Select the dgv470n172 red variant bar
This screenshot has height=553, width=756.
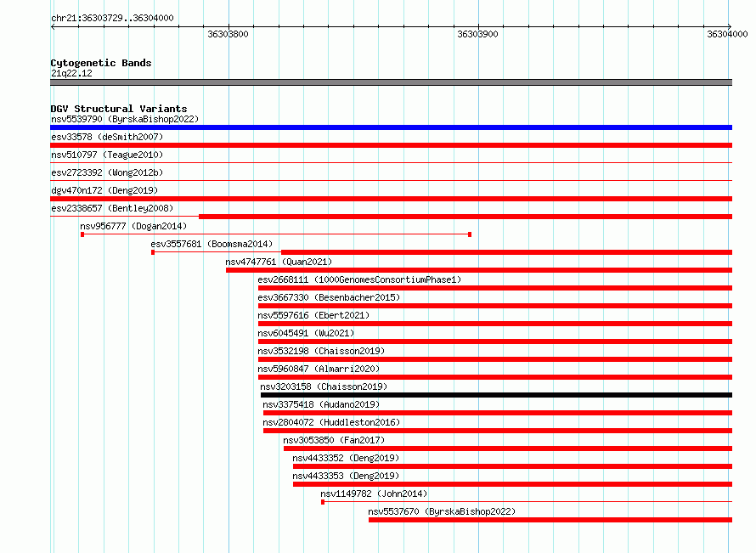click(391, 199)
